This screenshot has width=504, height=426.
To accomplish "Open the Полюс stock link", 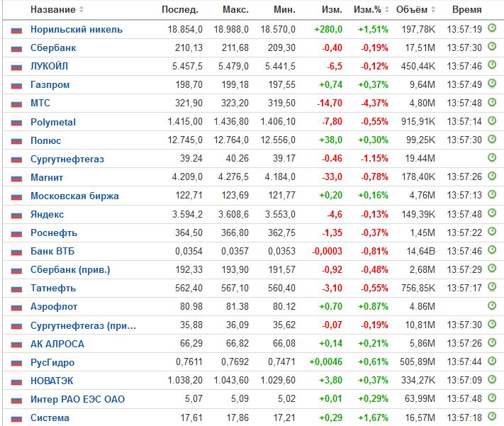I will [45, 140].
